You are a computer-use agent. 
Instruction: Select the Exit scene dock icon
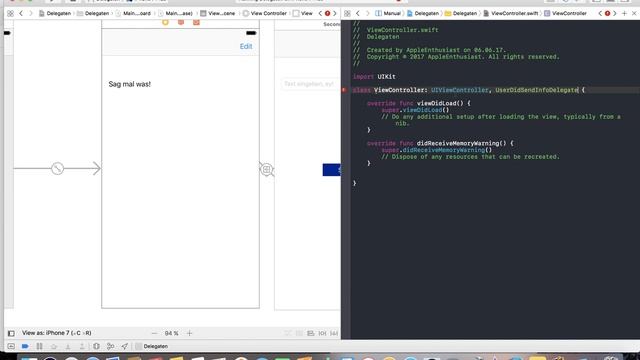[196, 22]
